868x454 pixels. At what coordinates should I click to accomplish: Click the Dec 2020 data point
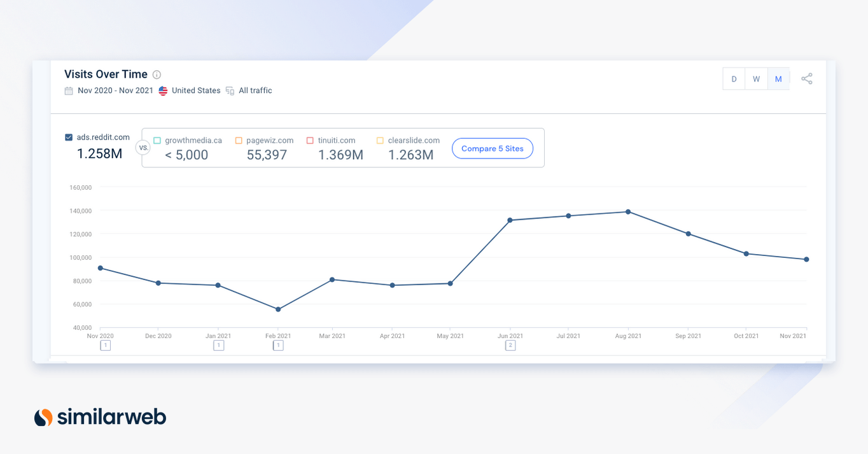pyautogui.click(x=158, y=283)
